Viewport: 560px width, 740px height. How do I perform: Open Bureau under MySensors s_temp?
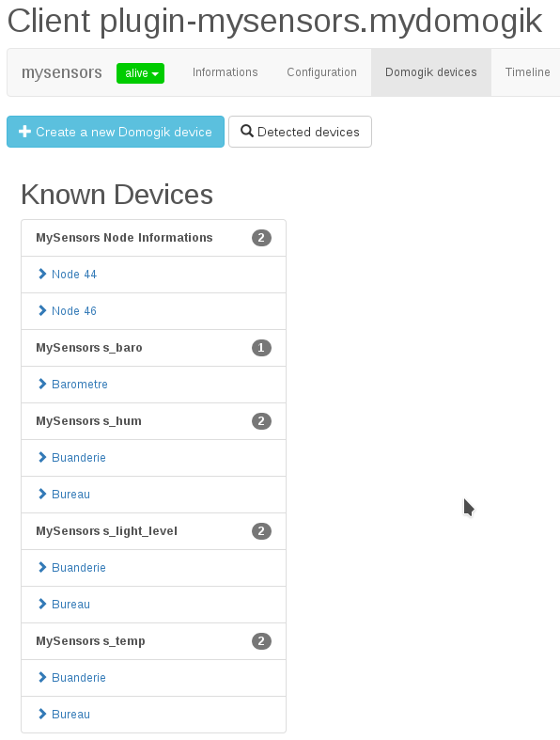pyautogui.click(x=70, y=715)
